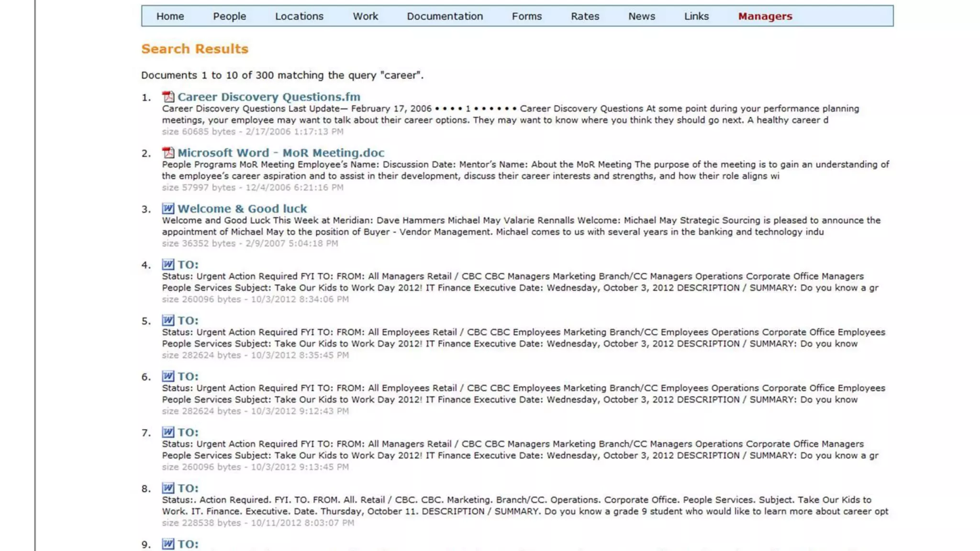Viewport: 980px width, 551px height.
Task: Open the Career Discovery Questions.fm link
Action: click(268, 97)
